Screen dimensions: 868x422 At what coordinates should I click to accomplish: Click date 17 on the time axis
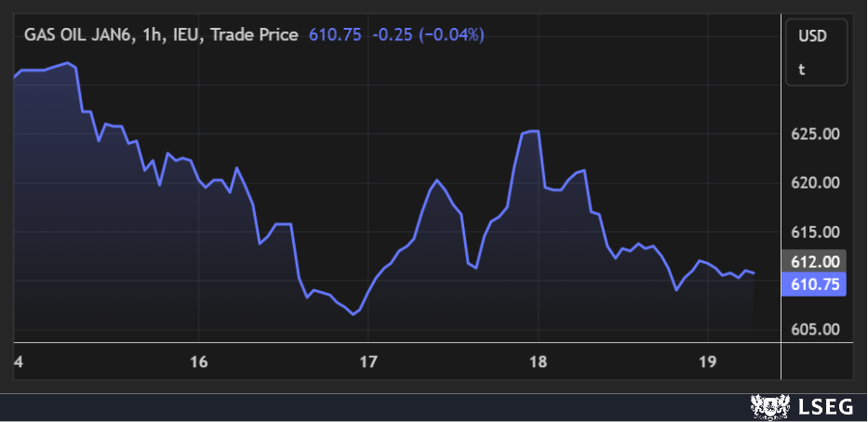coord(368,362)
